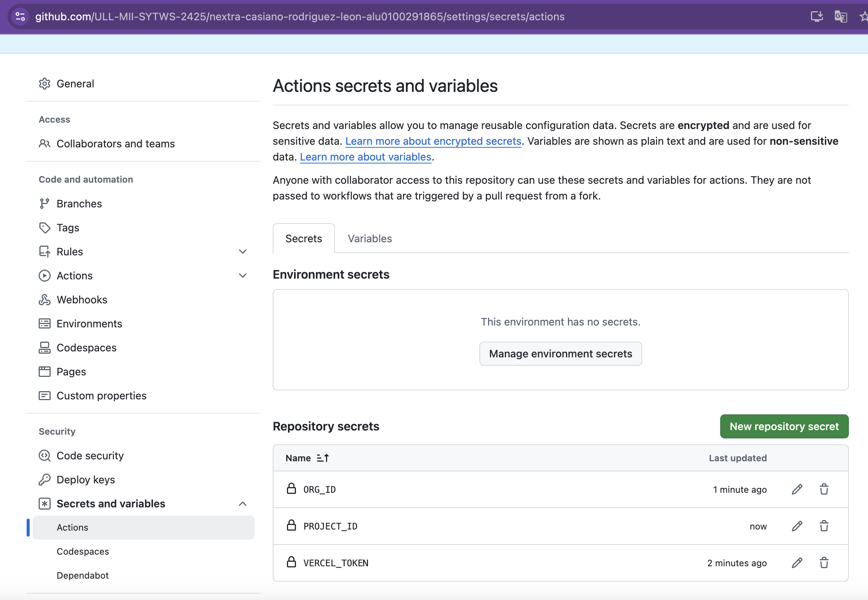Click the '2 minutes ago' timestamp
The image size is (868, 600).
click(737, 563)
